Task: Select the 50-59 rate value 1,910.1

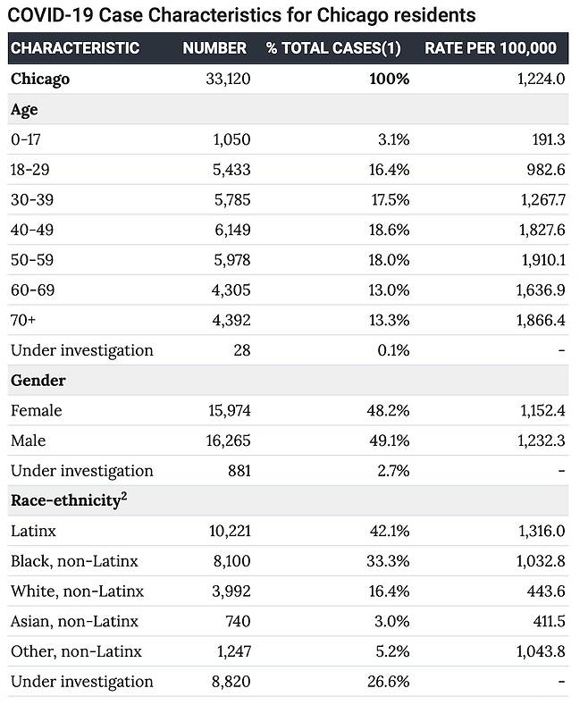Action: [543, 260]
